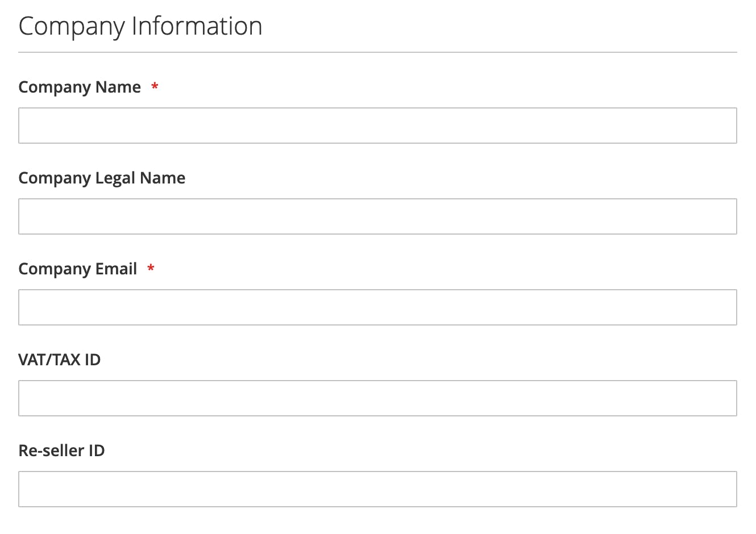Click the "TAX" text in the VAT/TAX ID label
Viewport: 756px width, 534px height.
coord(66,360)
